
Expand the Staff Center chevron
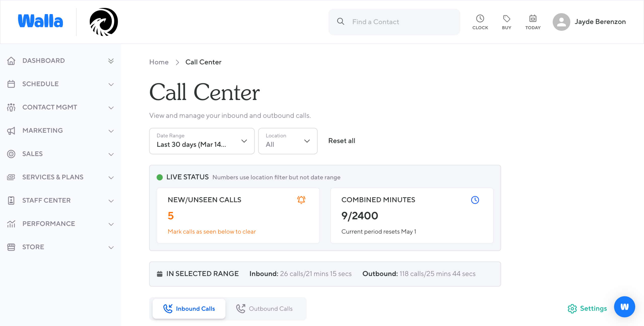(111, 201)
